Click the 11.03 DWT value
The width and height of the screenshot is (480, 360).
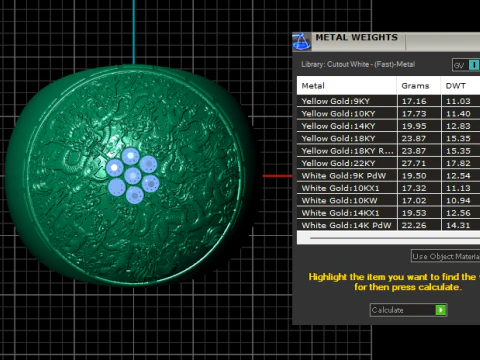point(458,101)
